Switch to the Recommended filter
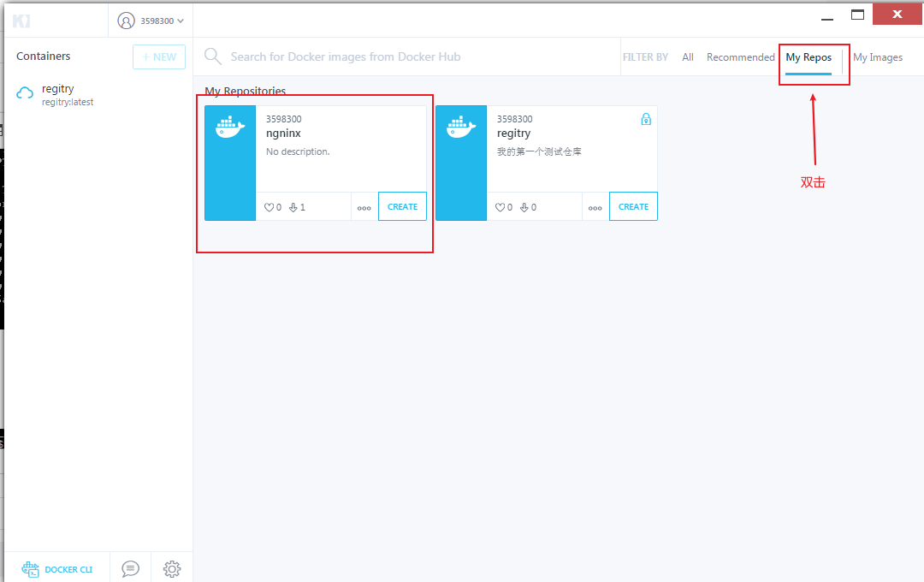924x582 pixels. [741, 57]
